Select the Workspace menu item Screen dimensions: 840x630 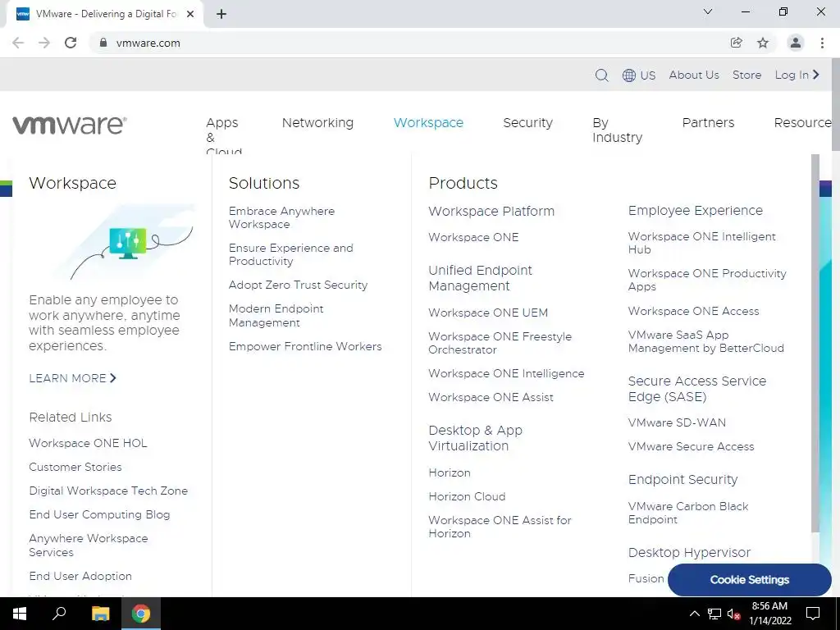click(428, 123)
